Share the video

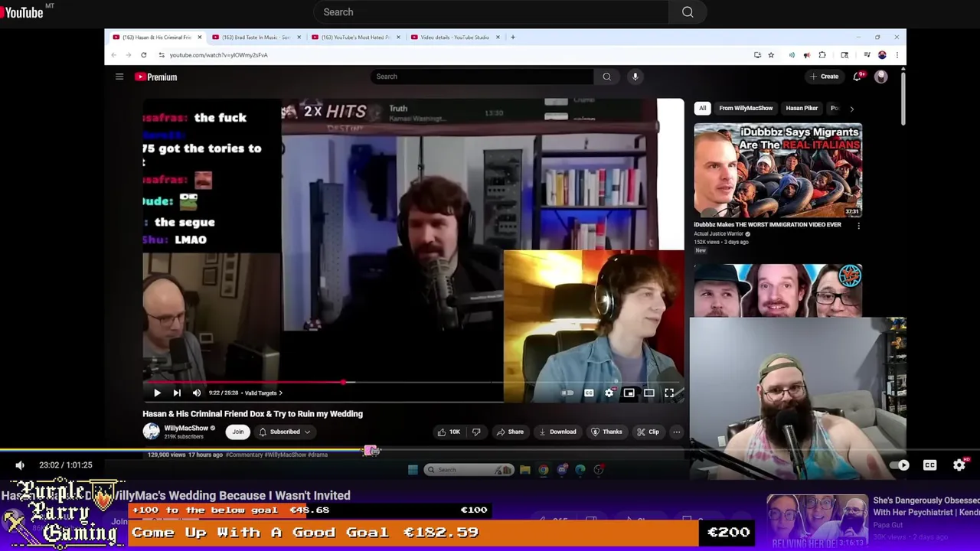click(510, 432)
